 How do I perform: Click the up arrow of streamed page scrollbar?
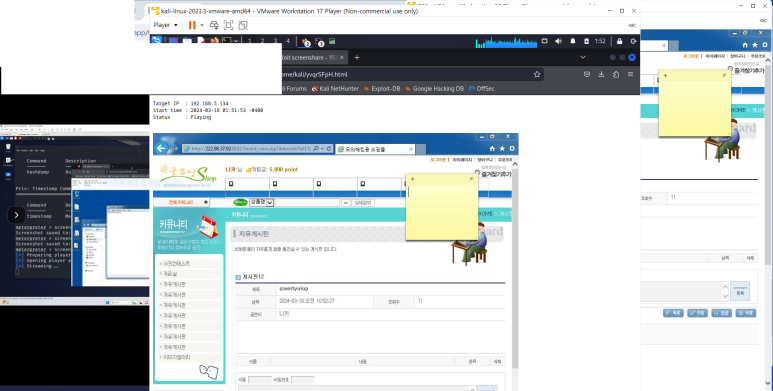(x=515, y=164)
